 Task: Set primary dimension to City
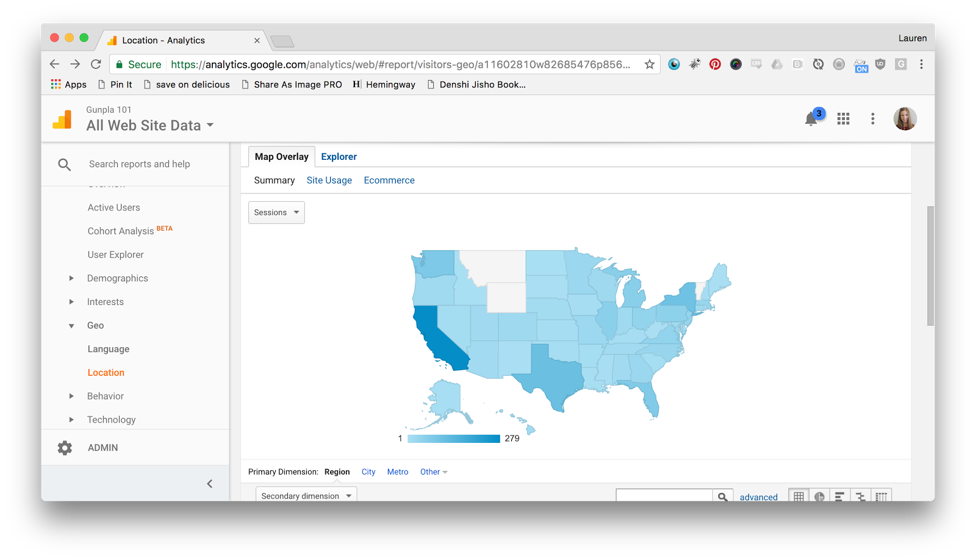[x=368, y=472]
